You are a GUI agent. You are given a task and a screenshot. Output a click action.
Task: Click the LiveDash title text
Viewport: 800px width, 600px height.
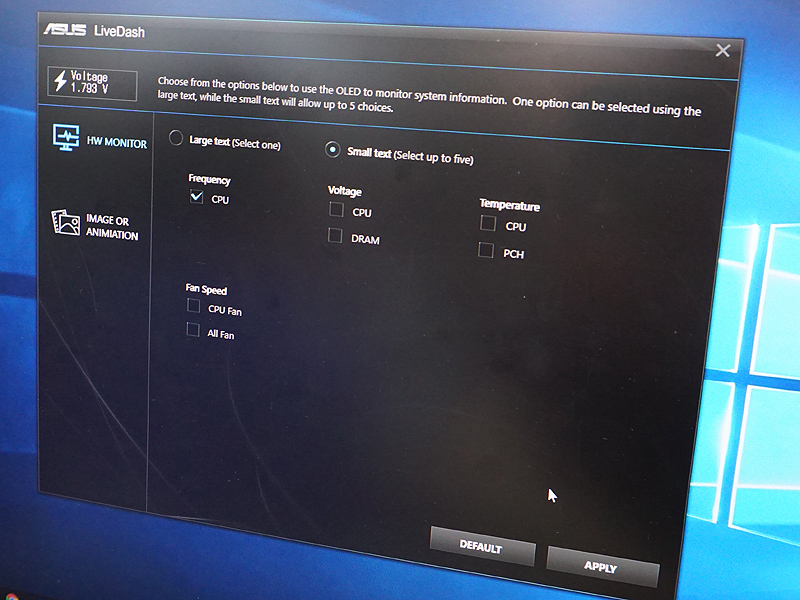click(119, 32)
